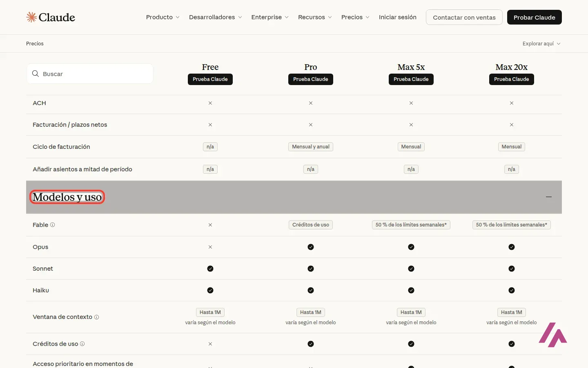
Task: Click the Mensual y anual badge in Pro column
Action: point(311,147)
